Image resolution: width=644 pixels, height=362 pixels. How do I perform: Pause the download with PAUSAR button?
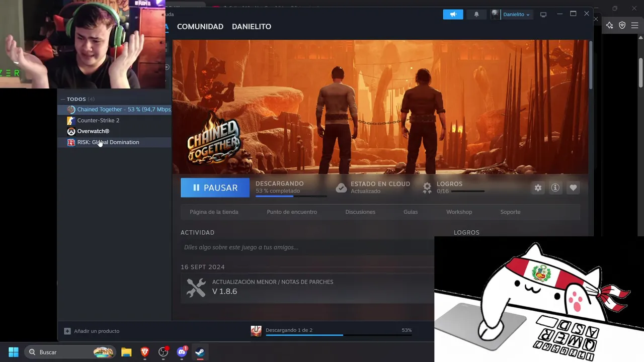coord(215,188)
